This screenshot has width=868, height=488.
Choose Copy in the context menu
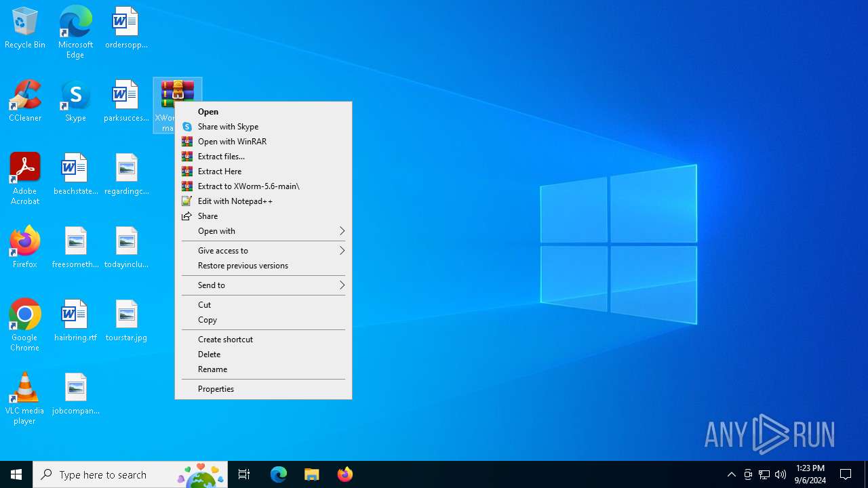click(x=263, y=320)
